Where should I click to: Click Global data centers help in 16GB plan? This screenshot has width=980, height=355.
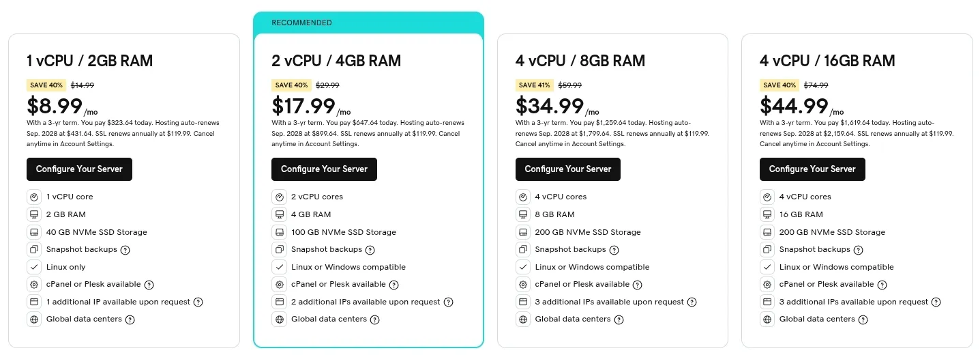pyautogui.click(x=863, y=319)
